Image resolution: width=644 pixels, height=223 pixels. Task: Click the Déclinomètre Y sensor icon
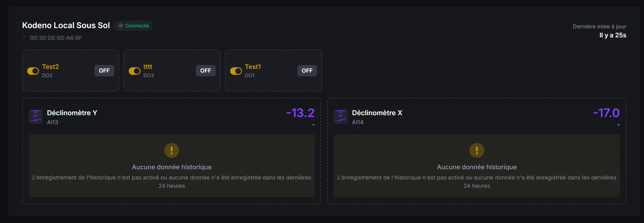36,117
